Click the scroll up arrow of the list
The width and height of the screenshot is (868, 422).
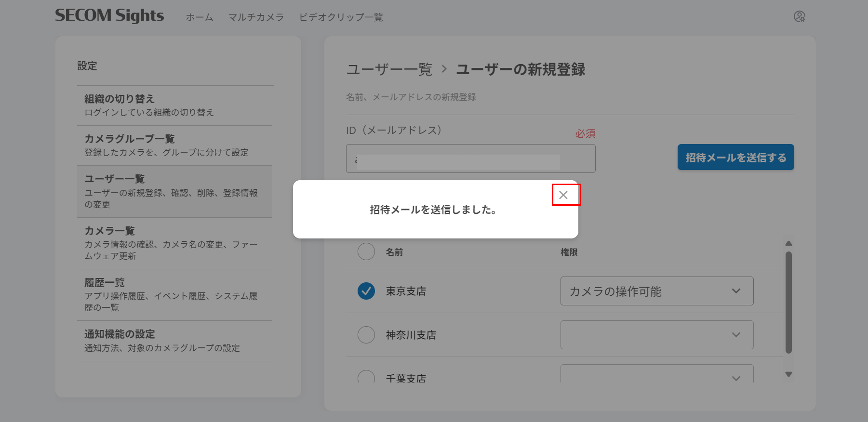(x=788, y=243)
